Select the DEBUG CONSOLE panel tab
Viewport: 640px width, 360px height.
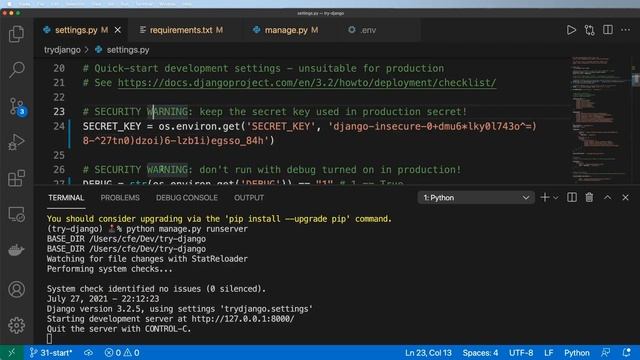187,198
